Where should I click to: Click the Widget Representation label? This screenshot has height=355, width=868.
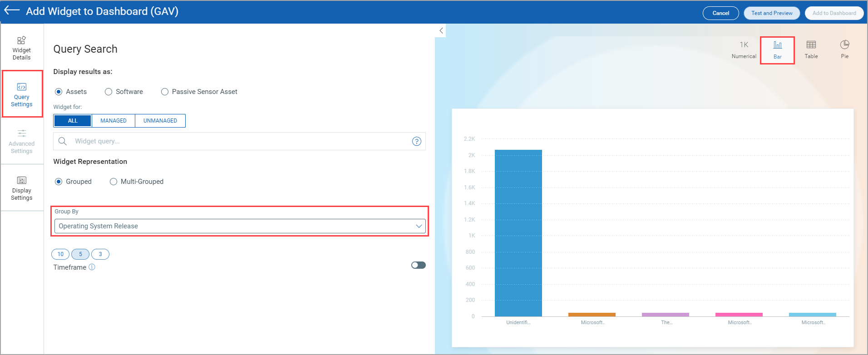[90, 162]
